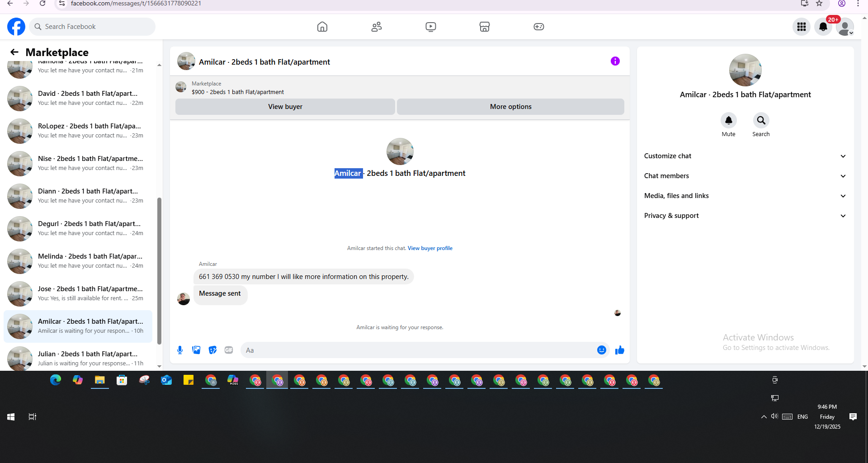Image resolution: width=868 pixels, height=463 pixels.
Task: Click the Search Facebook field
Action: coord(93,27)
